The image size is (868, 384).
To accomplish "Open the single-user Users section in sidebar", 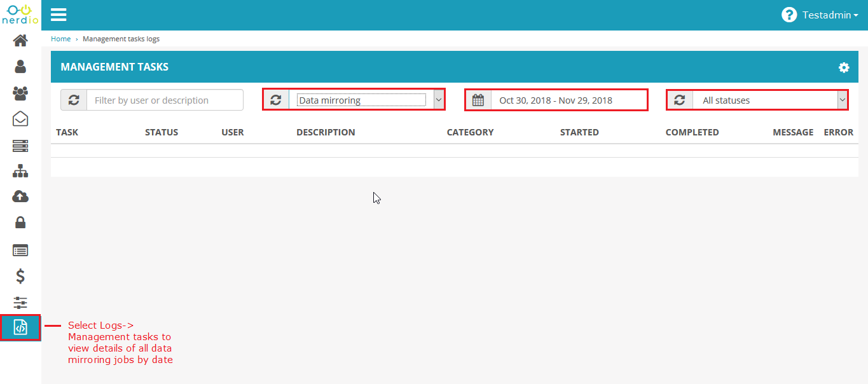I will coord(20,66).
